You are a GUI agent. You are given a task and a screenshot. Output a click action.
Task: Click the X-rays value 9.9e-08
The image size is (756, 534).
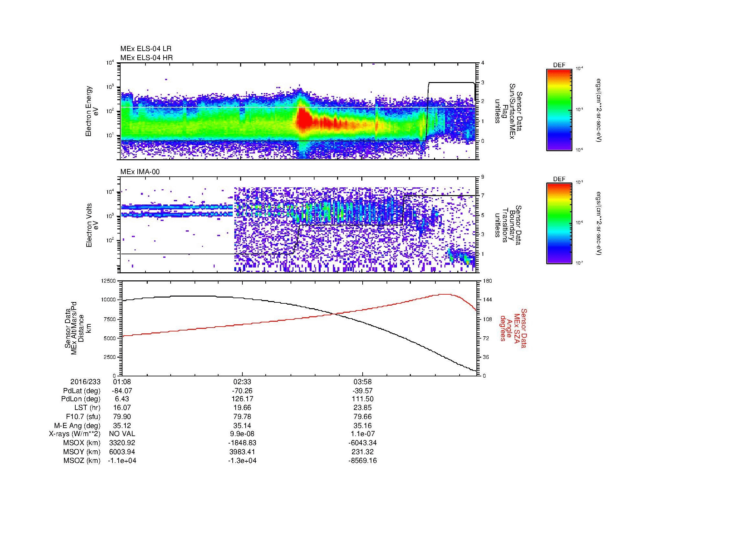tap(242, 434)
